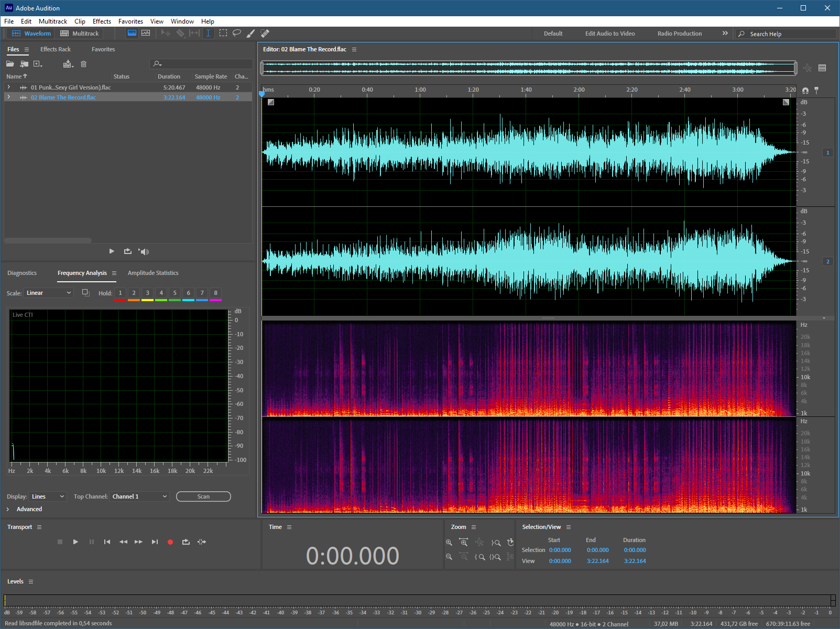The height and width of the screenshot is (629, 840).
Task: Toggle Auto-Play speaker icon in Files panel
Action: pyautogui.click(x=144, y=251)
